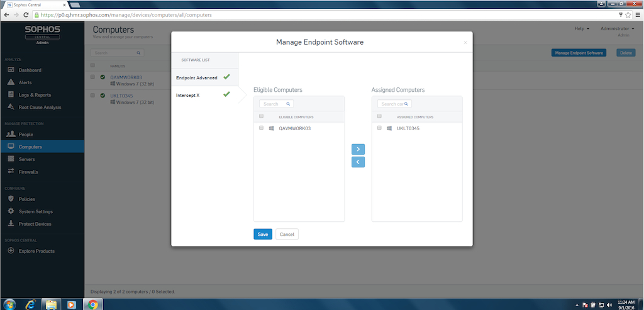Open Policies in the left navigation

point(26,199)
